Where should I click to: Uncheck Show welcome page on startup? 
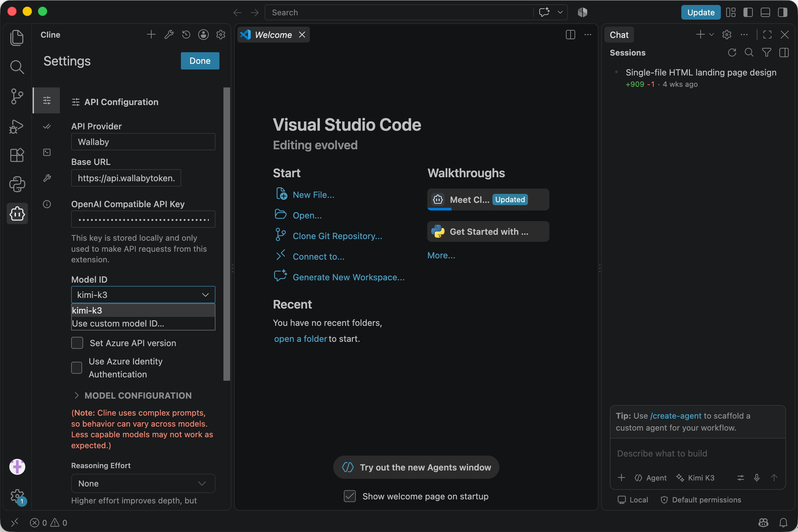349,496
